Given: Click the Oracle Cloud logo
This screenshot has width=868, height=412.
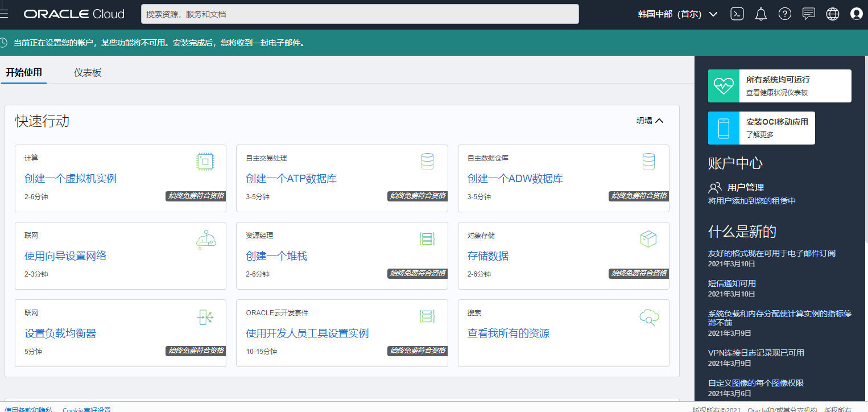Looking at the screenshot, I should (x=74, y=14).
